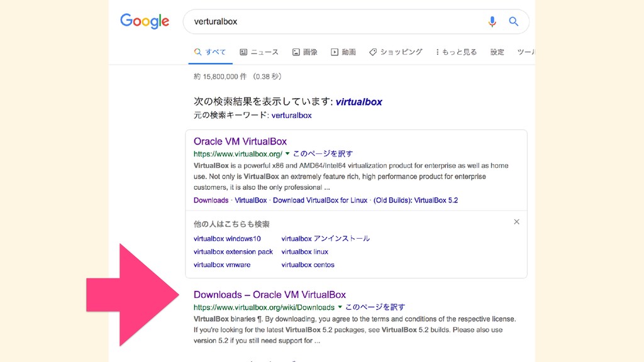The height and width of the screenshot is (362, 644).
Task: Click the https://www.virtualbox.org/ URL
Action: (x=238, y=154)
